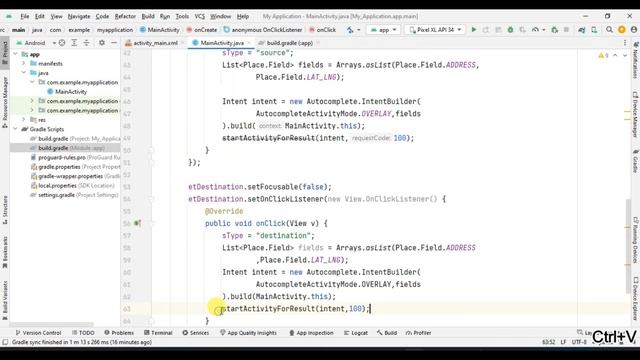Toggle the Notifications tool window
This screenshot has height=360, width=640.
click(635, 60)
